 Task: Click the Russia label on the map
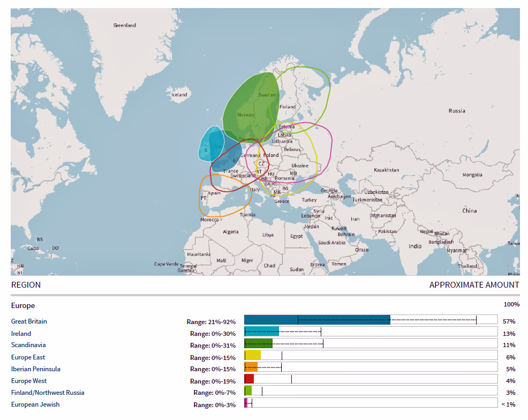(457, 111)
